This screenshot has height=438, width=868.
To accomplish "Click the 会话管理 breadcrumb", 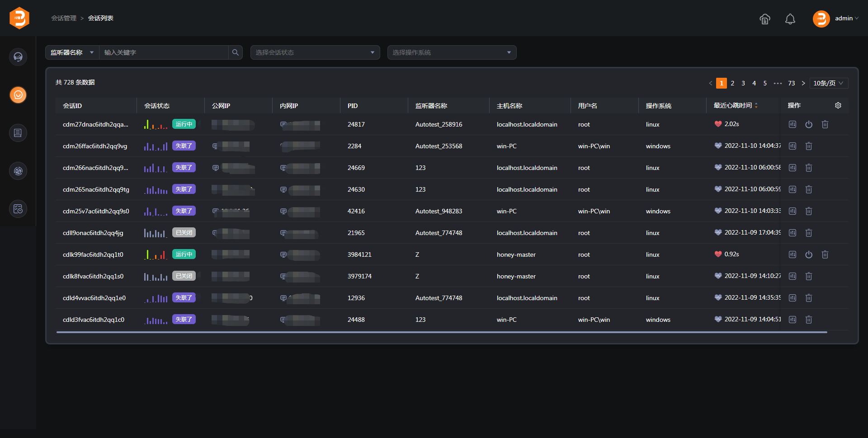I will [x=64, y=18].
